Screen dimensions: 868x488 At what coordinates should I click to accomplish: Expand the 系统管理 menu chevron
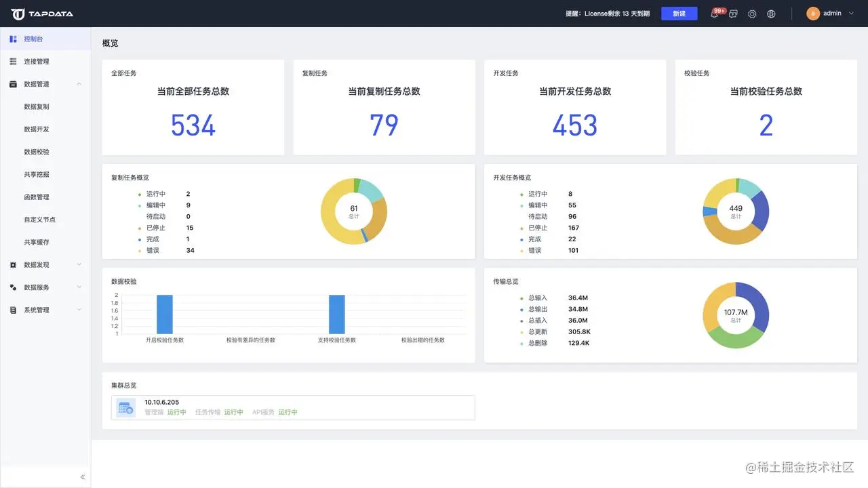[x=79, y=310]
